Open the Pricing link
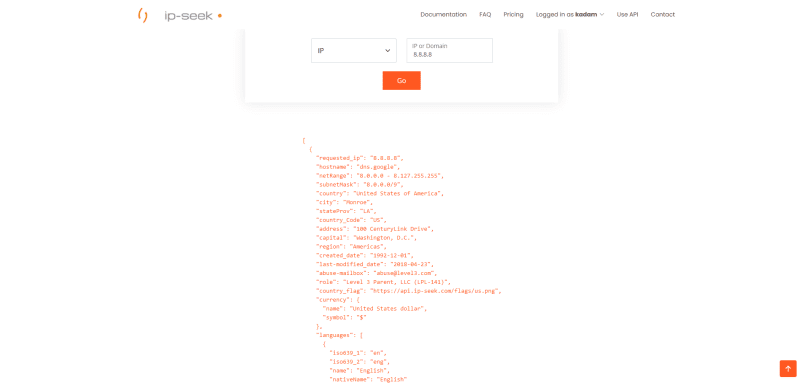The height and width of the screenshot is (383, 800). click(x=513, y=15)
